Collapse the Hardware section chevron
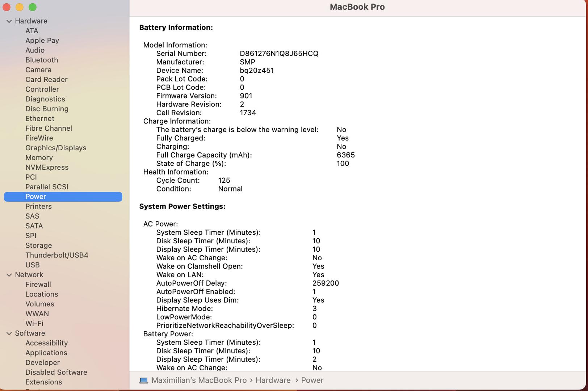This screenshot has height=391, width=588. coord(9,21)
